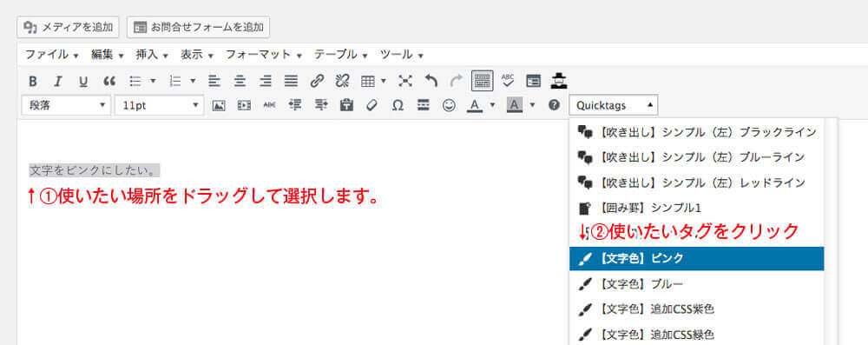Insert a special character (Omega)
The height and width of the screenshot is (345, 868).
tap(398, 105)
